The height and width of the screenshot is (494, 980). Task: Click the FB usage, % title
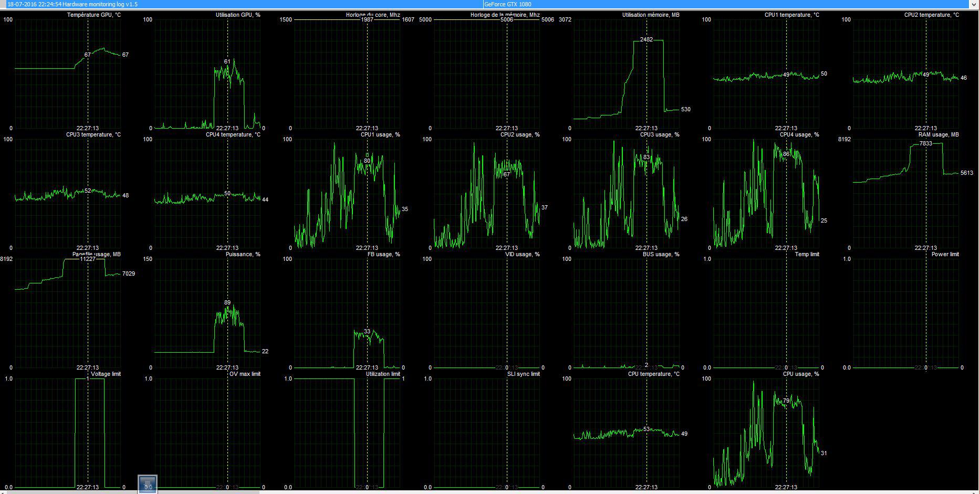point(384,254)
